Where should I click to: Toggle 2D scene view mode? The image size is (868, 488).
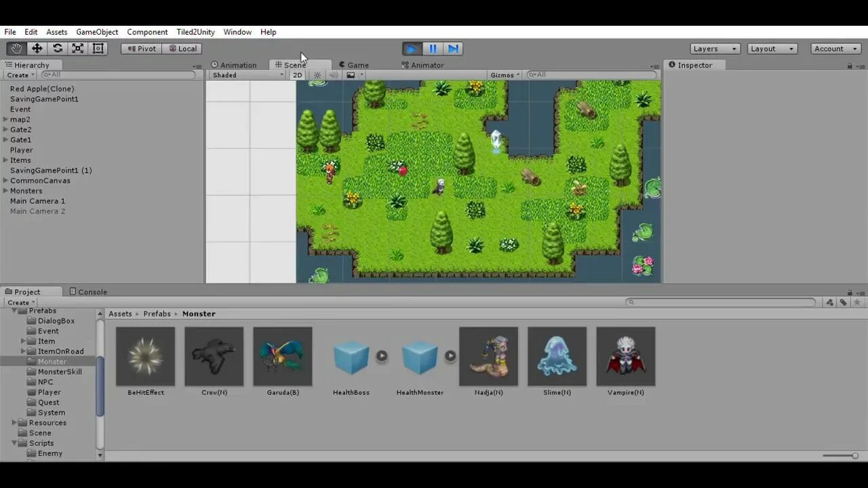[x=297, y=75]
